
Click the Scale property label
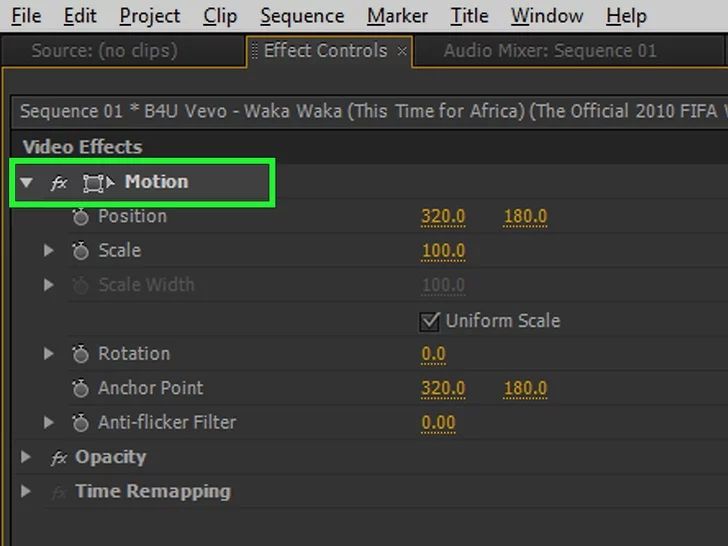pos(119,251)
